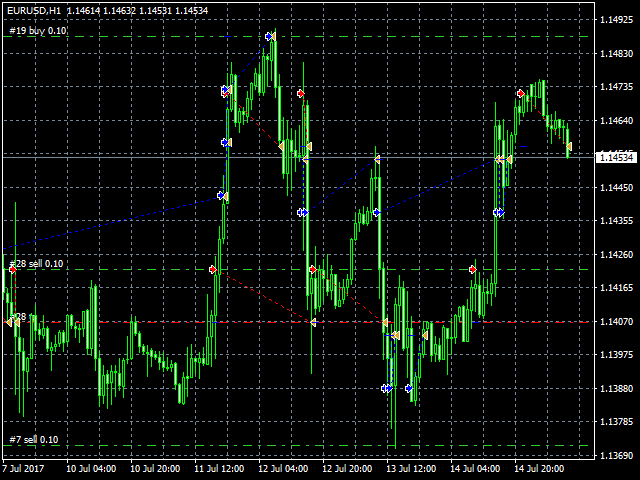Select orange close marker on the last candle
The image size is (640, 480).
click(569, 146)
